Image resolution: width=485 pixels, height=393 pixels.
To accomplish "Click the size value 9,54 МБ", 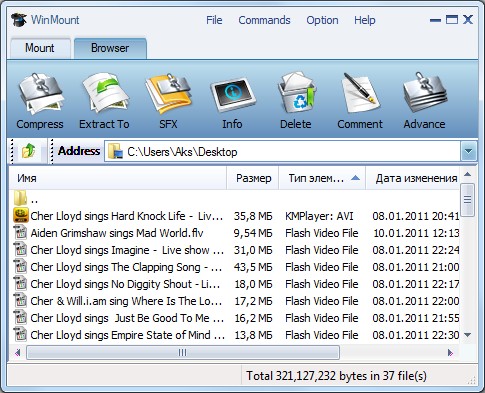I will pos(253,233).
